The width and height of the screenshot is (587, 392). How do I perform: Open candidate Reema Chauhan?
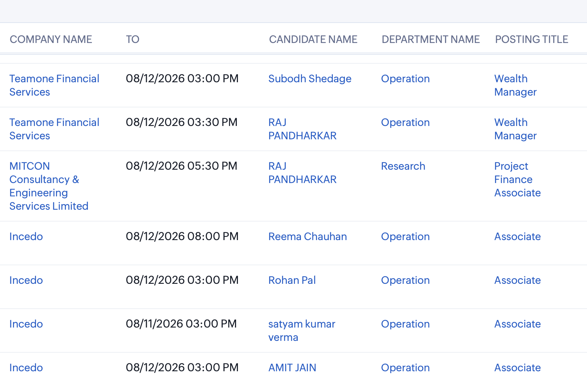point(308,236)
